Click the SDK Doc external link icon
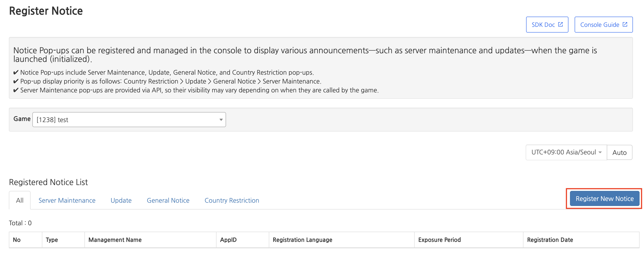Screen dimensions: 644x260 pos(560,25)
